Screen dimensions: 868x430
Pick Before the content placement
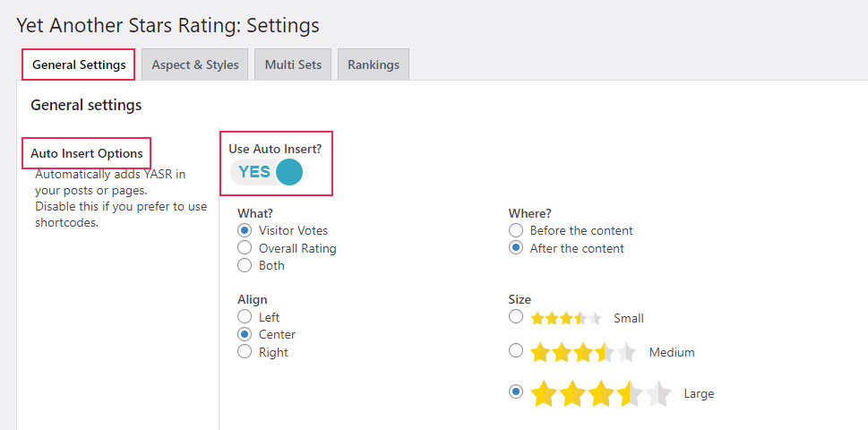tap(515, 230)
